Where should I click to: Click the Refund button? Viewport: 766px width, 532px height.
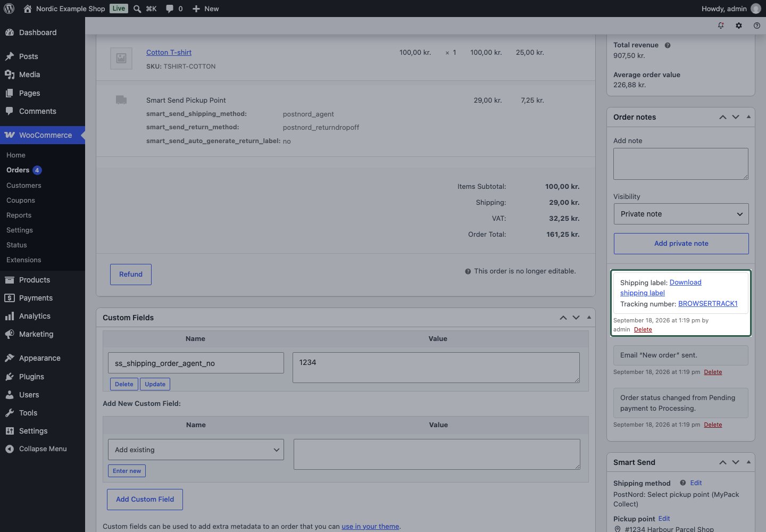(x=131, y=275)
